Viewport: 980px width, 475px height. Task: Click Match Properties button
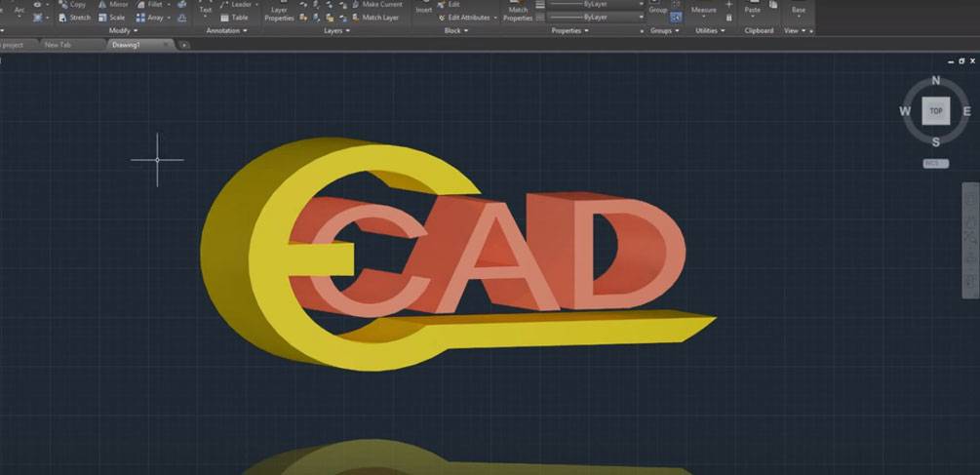(518, 13)
